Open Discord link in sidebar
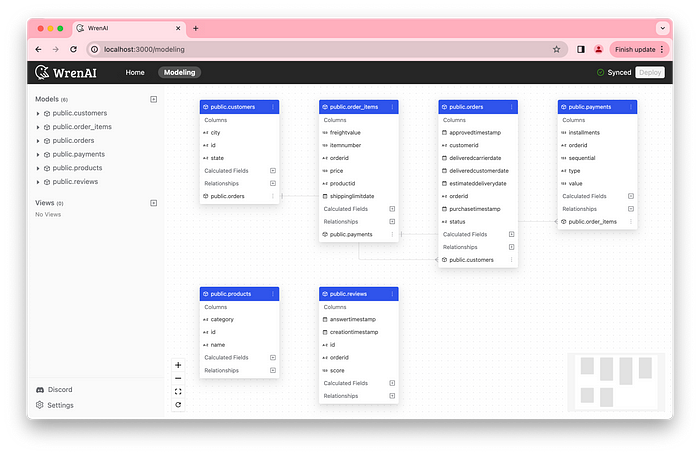 pyautogui.click(x=54, y=390)
